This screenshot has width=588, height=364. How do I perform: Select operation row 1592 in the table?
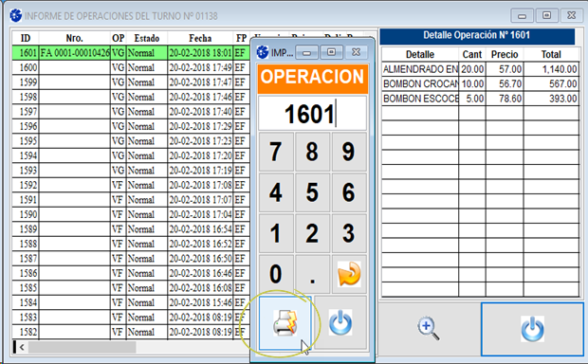[131, 185]
